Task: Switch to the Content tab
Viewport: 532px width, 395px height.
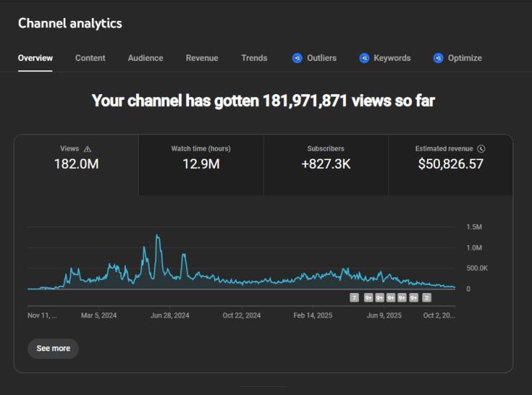Action: pos(90,58)
